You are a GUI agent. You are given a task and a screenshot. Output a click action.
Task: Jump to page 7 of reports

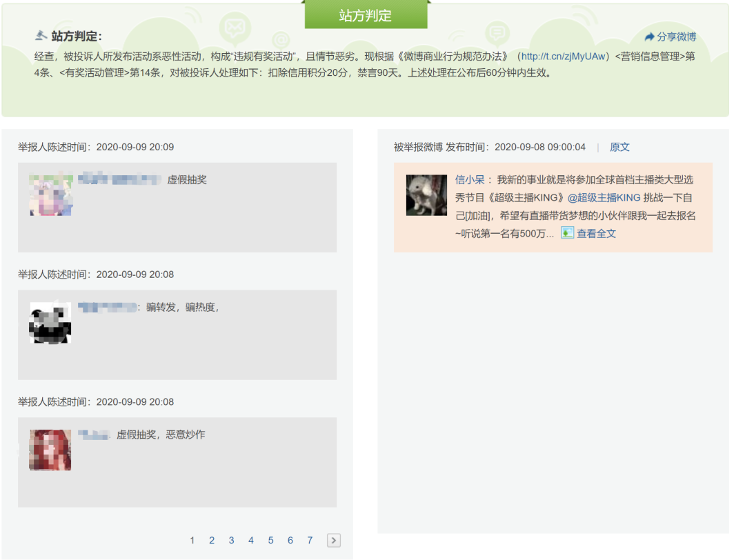coord(310,541)
